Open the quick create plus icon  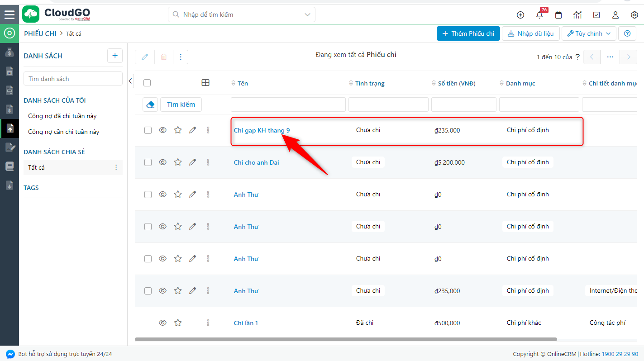pyautogui.click(x=520, y=14)
